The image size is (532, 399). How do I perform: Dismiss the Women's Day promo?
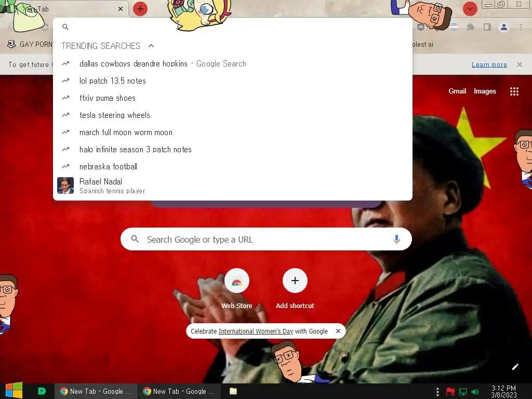[x=338, y=331]
